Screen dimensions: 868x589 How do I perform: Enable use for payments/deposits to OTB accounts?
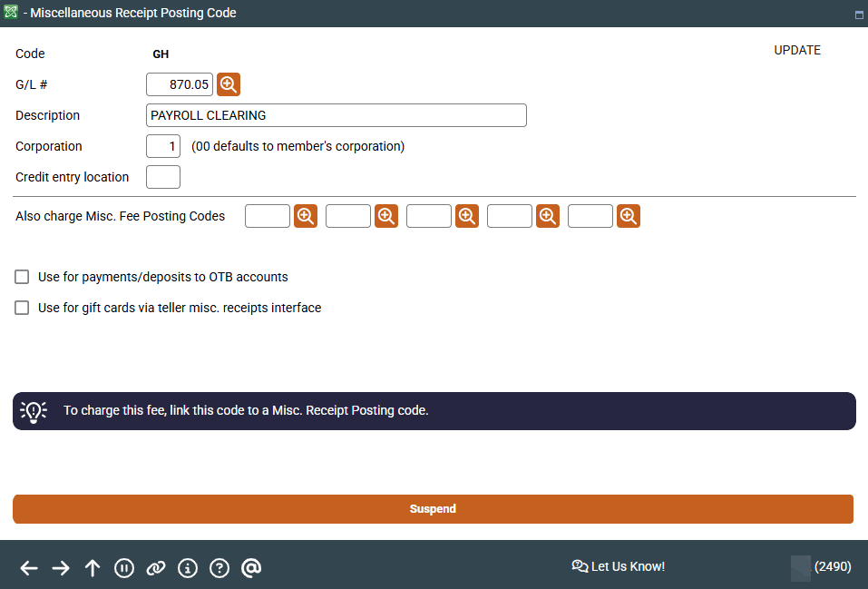[x=23, y=277]
